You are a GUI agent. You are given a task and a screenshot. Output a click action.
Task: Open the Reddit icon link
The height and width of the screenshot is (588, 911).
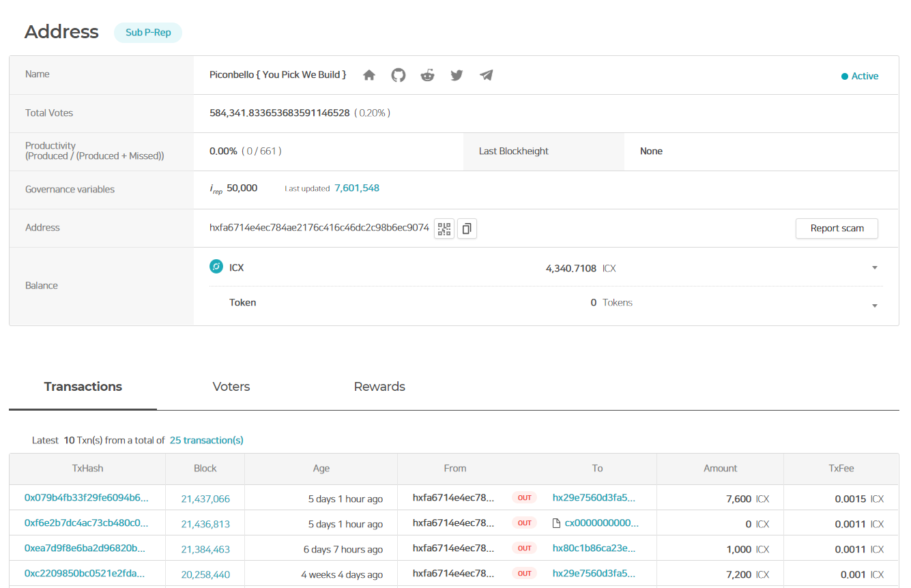tap(428, 75)
